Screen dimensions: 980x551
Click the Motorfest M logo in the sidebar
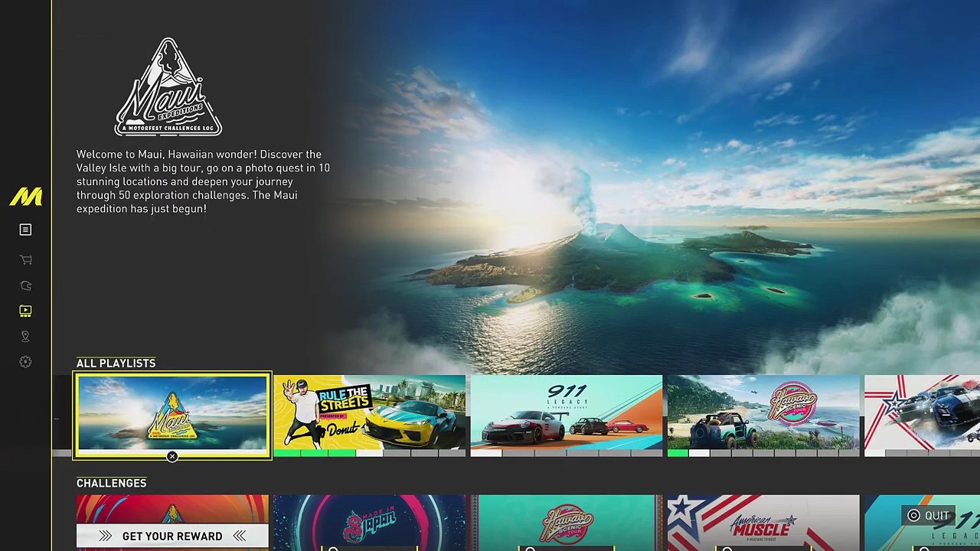tap(25, 197)
